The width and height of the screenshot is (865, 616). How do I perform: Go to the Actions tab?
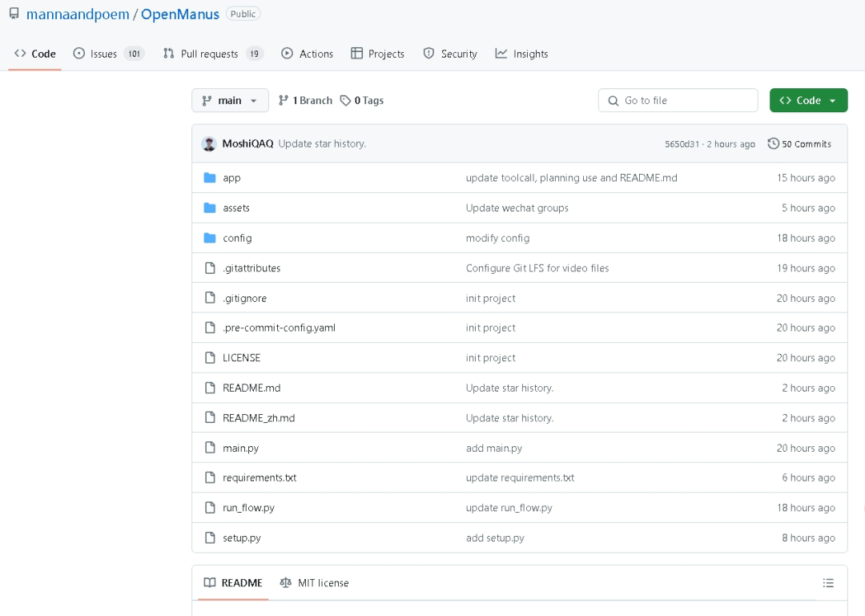point(308,54)
